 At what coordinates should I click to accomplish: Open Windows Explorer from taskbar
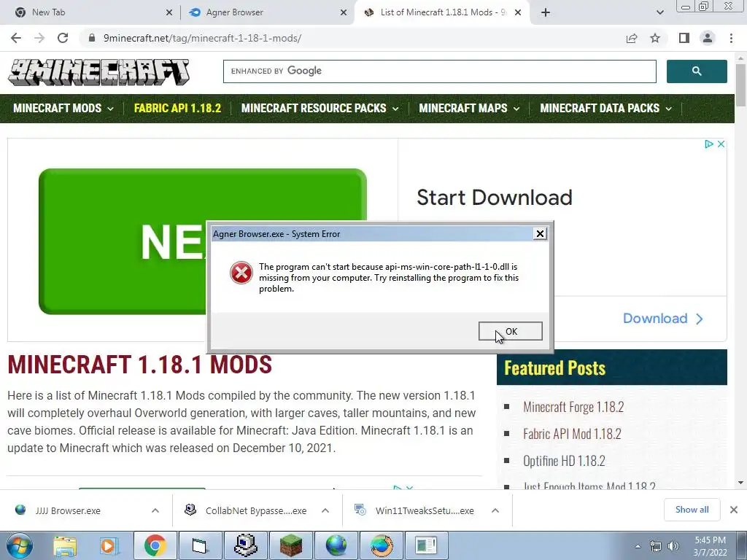(x=65, y=545)
